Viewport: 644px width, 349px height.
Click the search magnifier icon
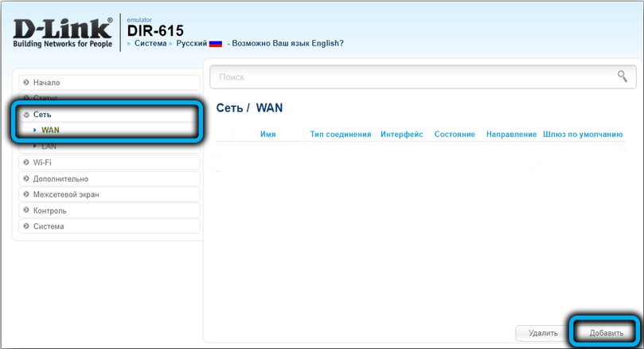point(622,76)
